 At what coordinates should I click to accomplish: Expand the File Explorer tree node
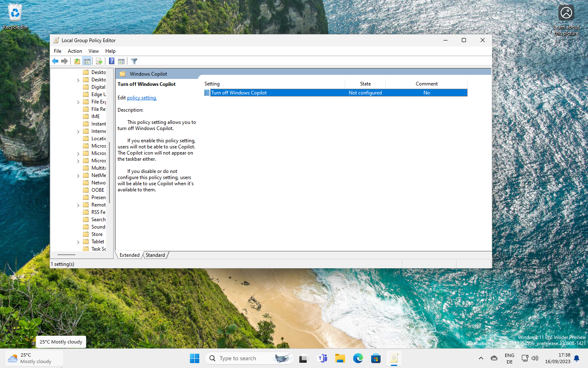78,101
